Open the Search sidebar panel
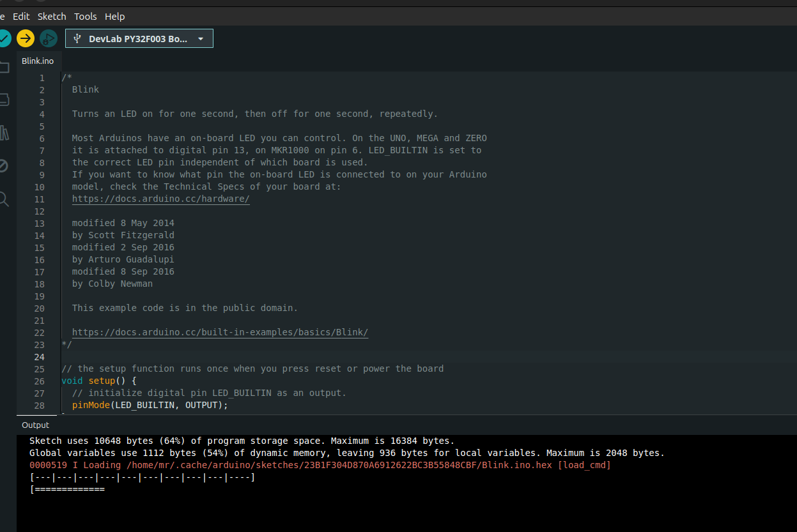This screenshot has height=532, width=797. tap(4, 199)
